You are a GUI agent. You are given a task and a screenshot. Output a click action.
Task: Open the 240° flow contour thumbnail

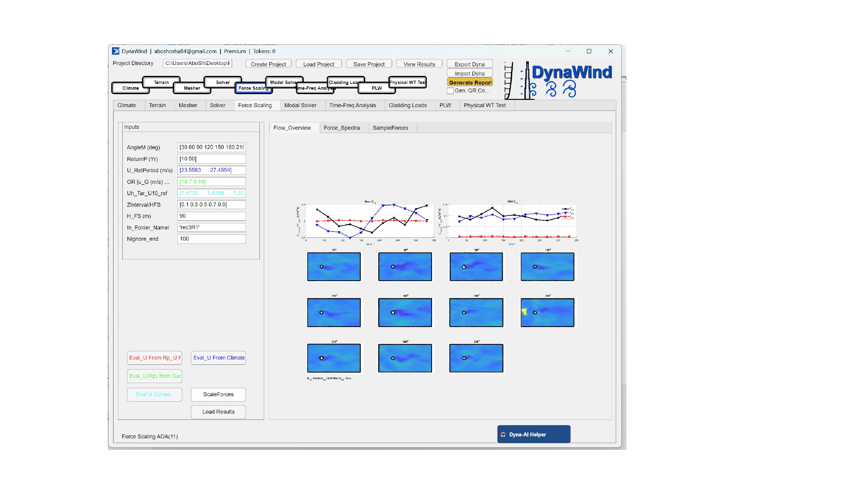click(x=547, y=312)
